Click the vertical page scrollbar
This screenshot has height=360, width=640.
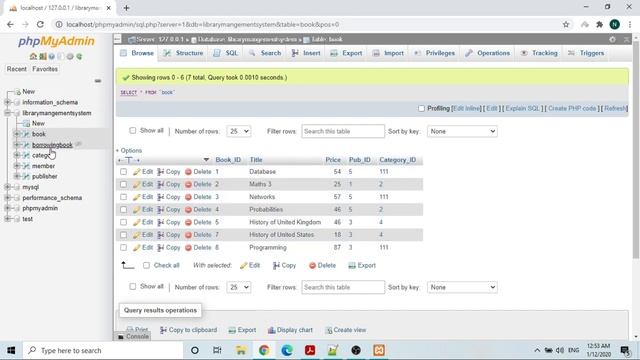click(636, 151)
